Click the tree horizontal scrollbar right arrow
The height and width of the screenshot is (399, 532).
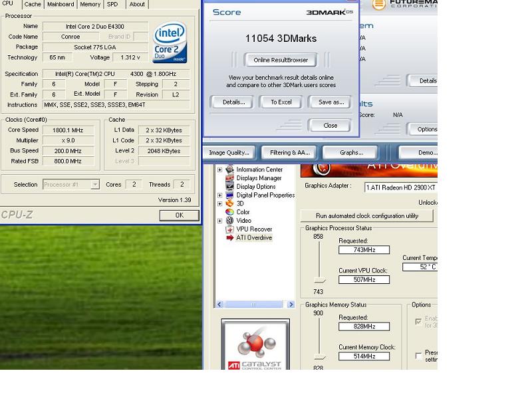[291, 305]
